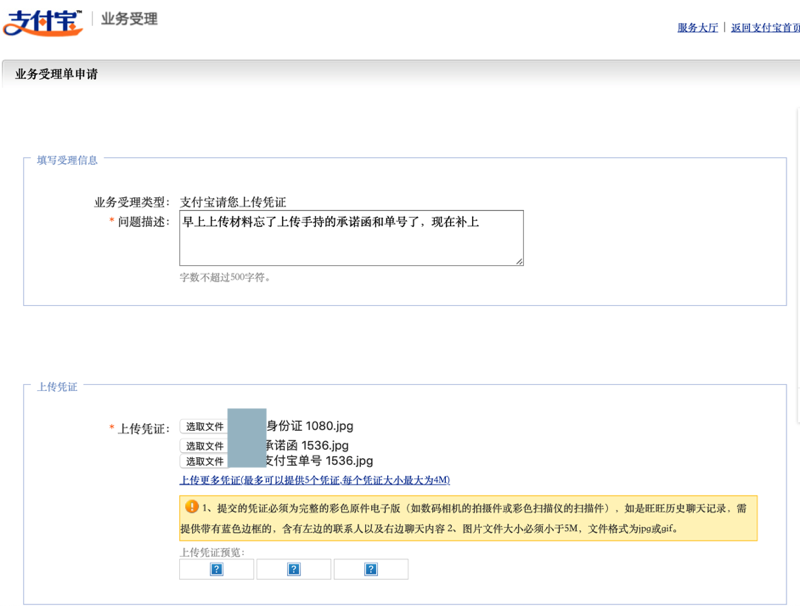Click the orange warning exclamation icon
Image resolution: width=800 pixels, height=606 pixels.
pos(192,507)
